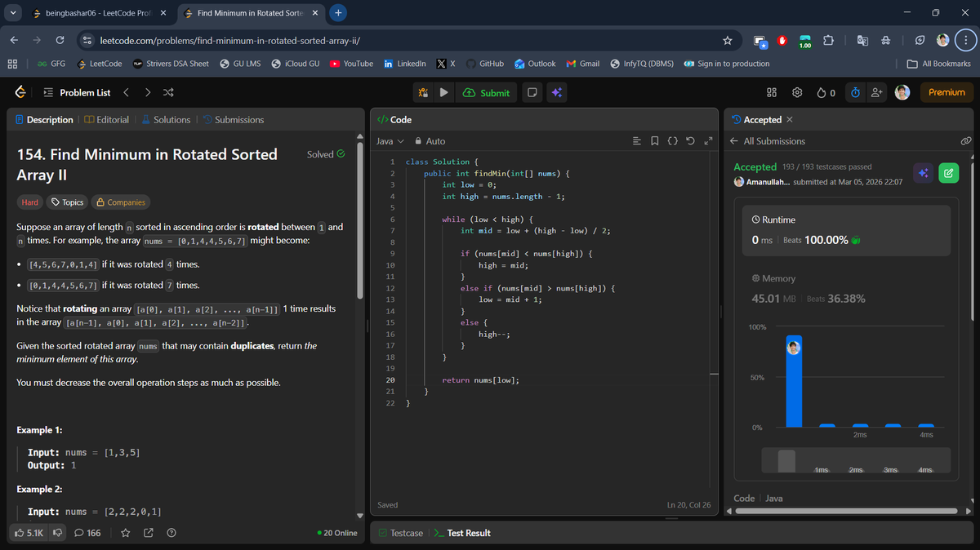This screenshot has height=550, width=980.
Task: Open the AI sparkle assistant in top toolbar
Action: click(556, 93)
